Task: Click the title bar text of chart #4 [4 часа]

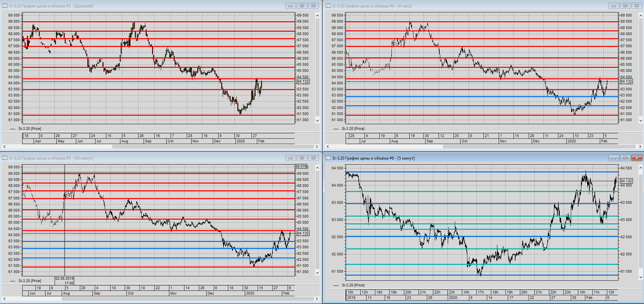Action: point(372,6)
